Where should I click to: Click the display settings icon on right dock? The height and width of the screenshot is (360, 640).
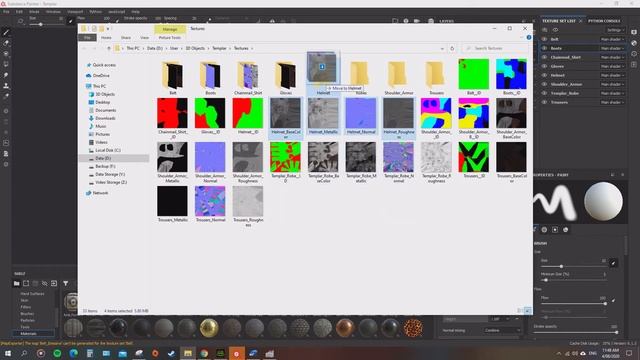tap(634, 32)
